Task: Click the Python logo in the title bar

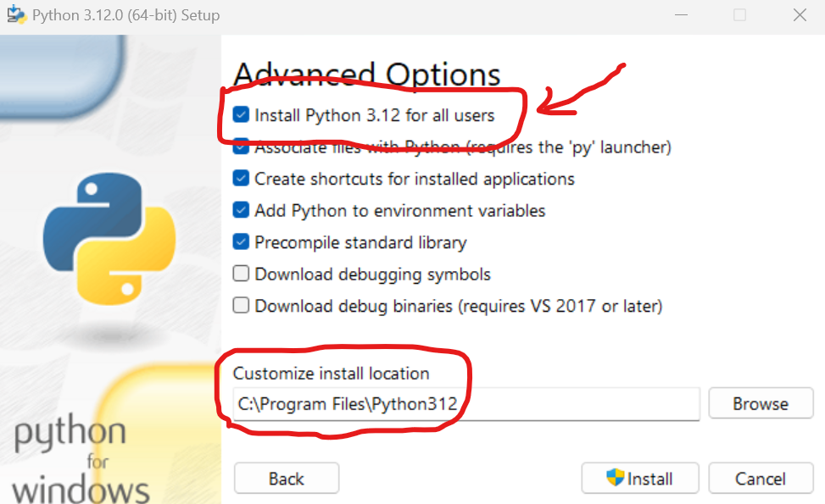Action: pos(16,14)
